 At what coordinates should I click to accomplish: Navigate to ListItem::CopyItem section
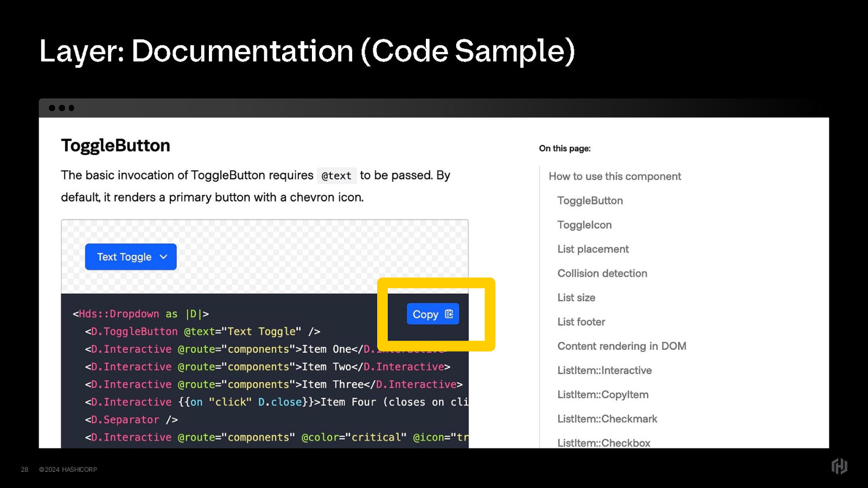click(603, 395)
